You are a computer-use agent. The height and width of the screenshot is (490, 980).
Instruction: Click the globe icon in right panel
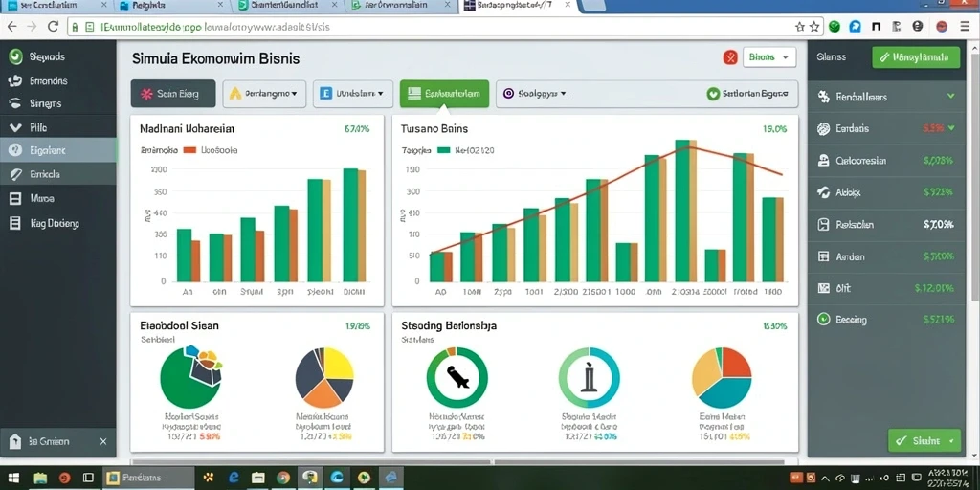pos(824,129)
